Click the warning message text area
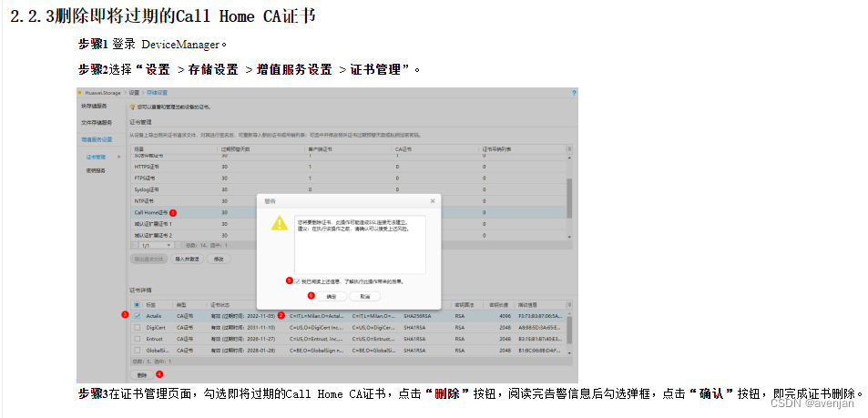This screenshot has height=418, width=868. [360, 244]
